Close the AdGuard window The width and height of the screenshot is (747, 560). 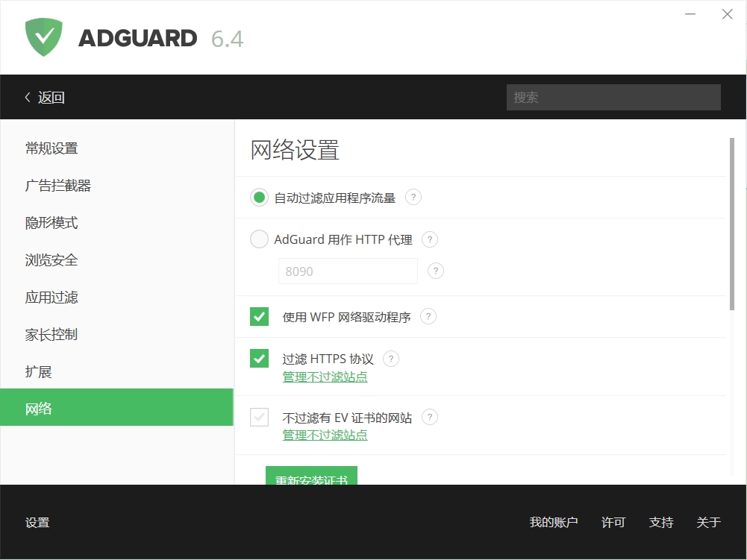727,14
